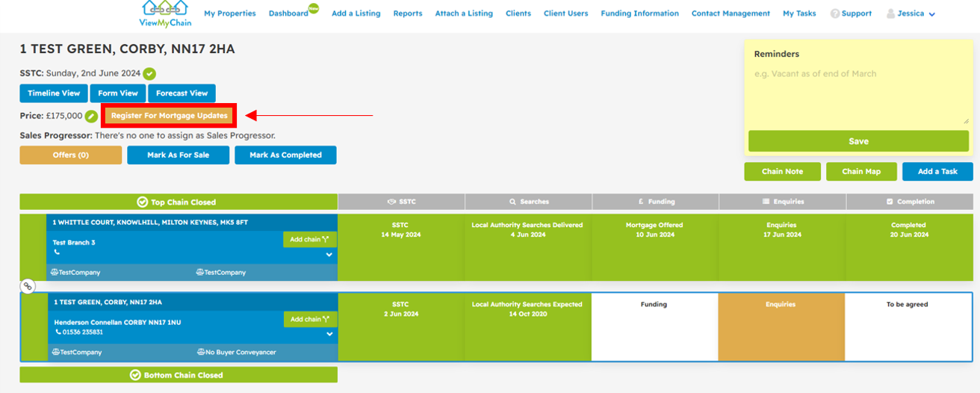Expand details chevron for 1 Test Green
This screenshot has height=393, width=980.
pyautogui.click(x=329, y=334)
